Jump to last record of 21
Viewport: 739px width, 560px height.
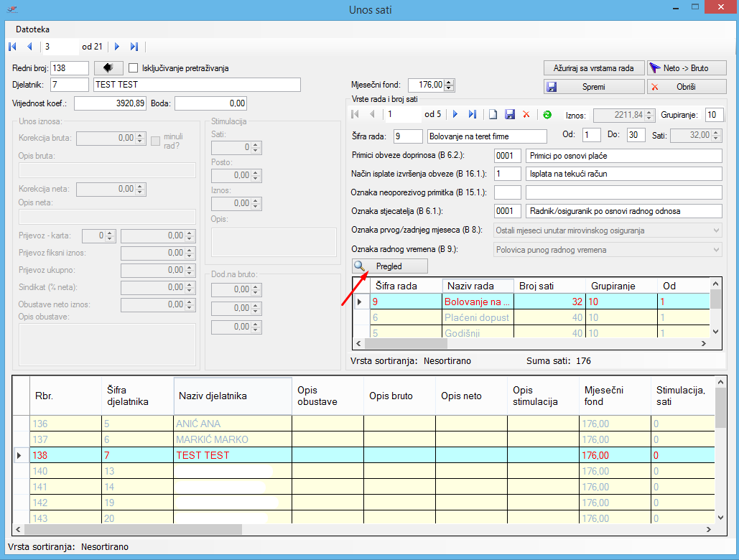[x=134, y=47]
